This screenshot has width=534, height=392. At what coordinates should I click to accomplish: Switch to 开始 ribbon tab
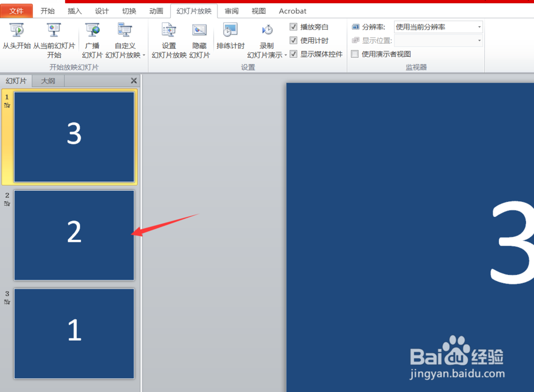tap(48, 11)
